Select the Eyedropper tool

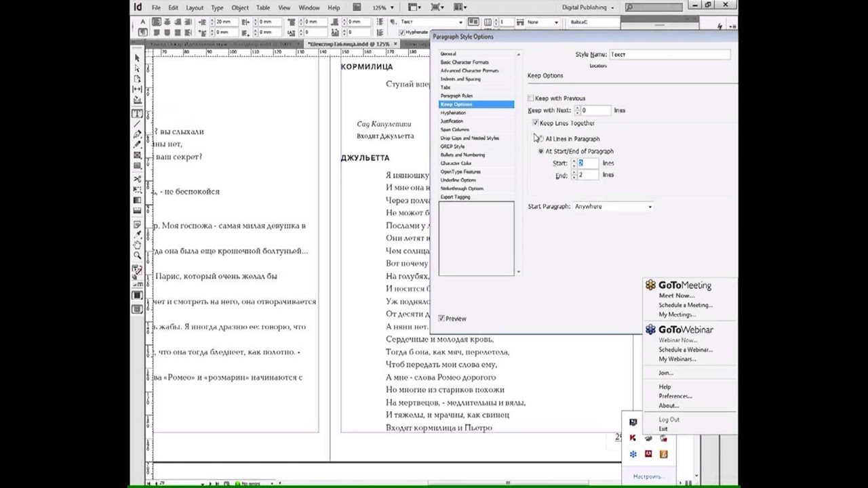[137, 235]
